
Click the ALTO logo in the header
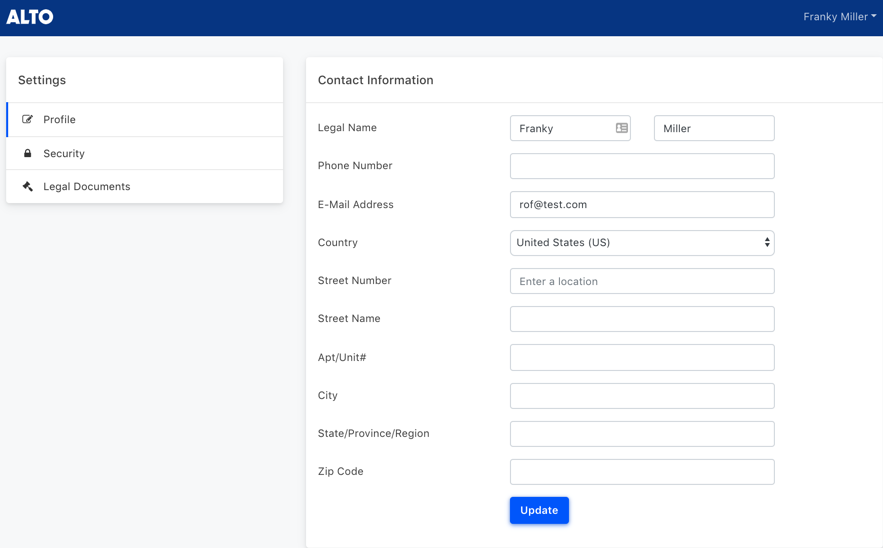[30, 17]
